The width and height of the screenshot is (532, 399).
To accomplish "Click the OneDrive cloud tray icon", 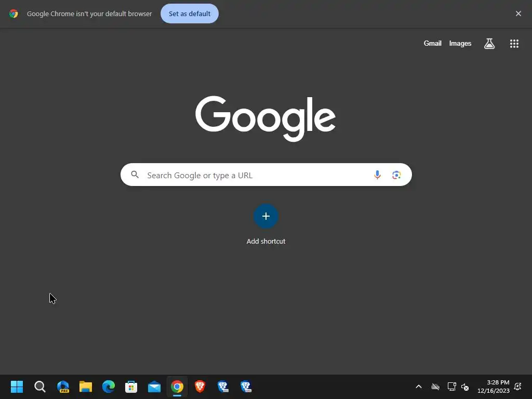I will (435, 387).
